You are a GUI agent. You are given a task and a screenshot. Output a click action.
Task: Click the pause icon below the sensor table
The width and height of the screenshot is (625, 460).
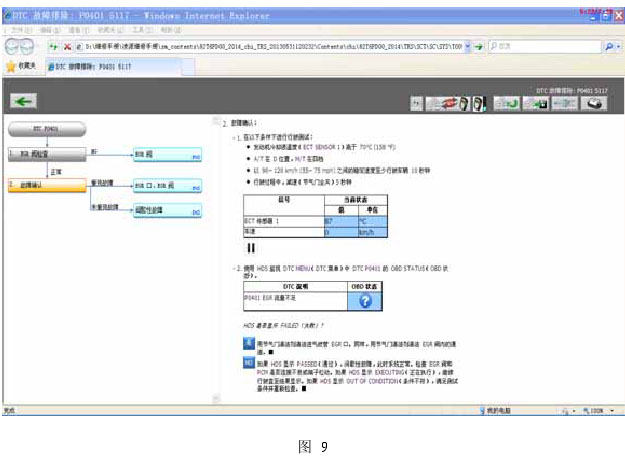click(252, 247)
